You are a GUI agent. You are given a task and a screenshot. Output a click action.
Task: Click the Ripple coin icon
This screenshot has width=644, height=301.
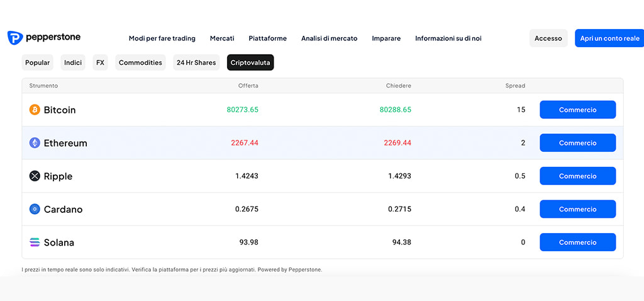click(x=35, y=176)
